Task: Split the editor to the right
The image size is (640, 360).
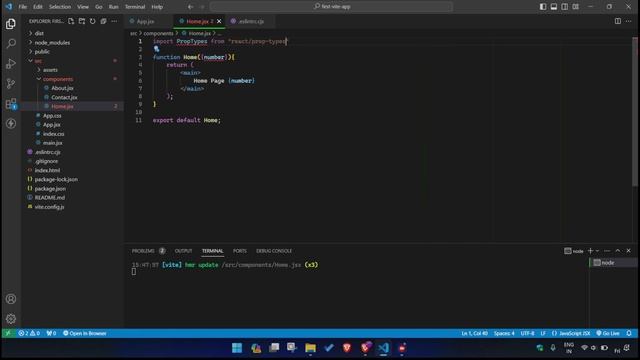Action: point(618,21)
